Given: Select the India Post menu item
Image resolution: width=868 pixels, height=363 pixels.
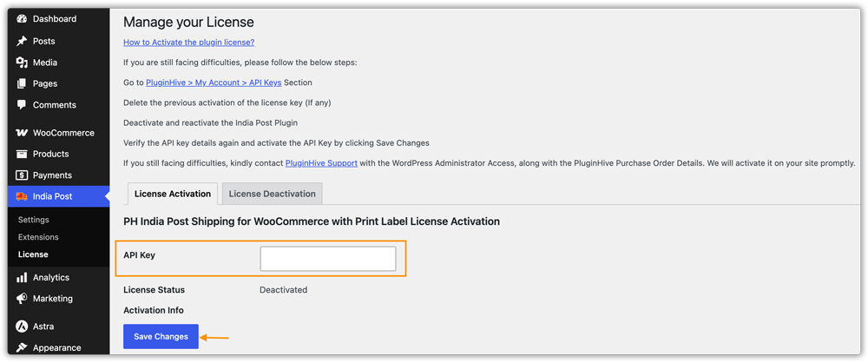Looking at the screenshot, I should [59, 197].
